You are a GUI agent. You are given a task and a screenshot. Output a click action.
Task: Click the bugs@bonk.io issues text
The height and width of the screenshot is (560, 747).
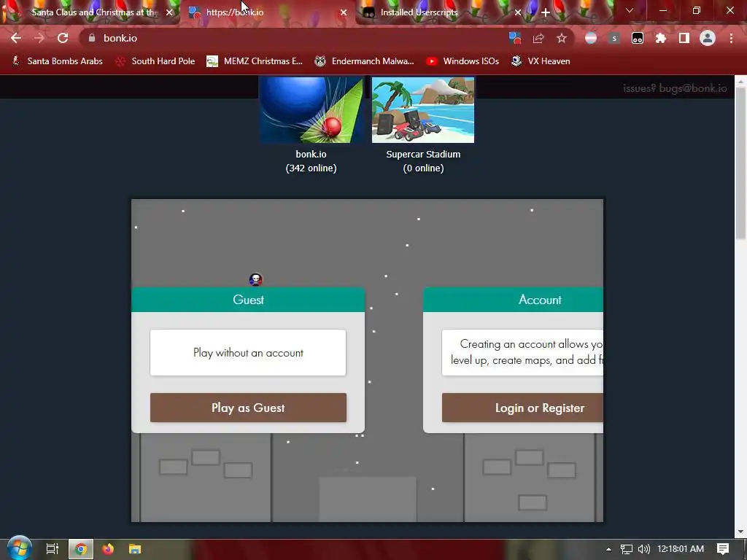tap(675, 88)
